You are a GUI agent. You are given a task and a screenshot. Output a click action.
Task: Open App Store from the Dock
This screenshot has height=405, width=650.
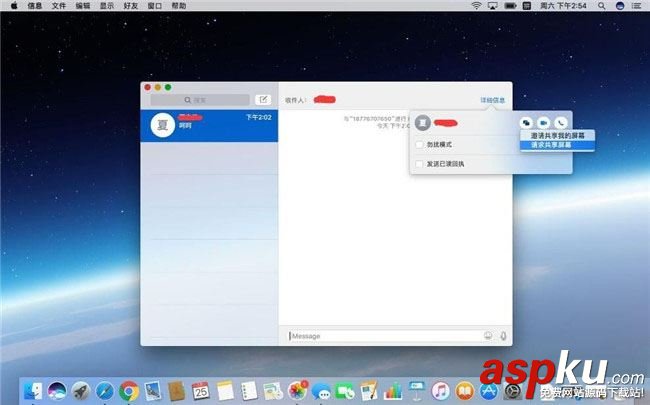coord(489,391)
